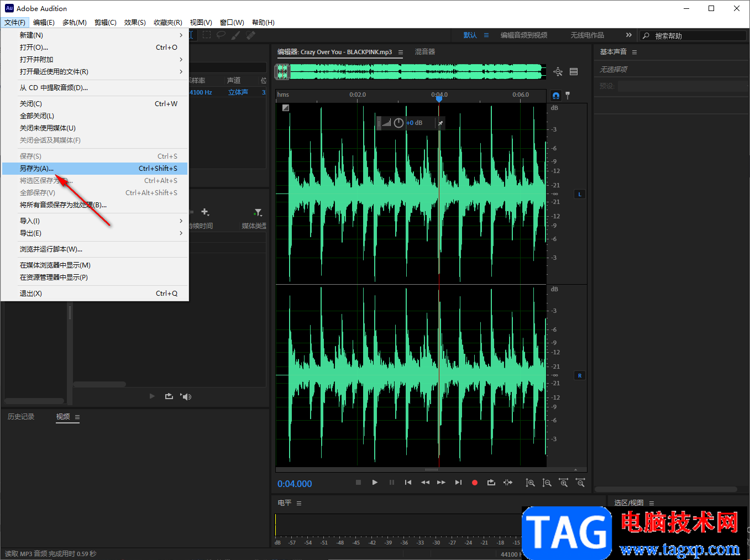
Task: Click the horizontal scrollbar below waveform
Action: [431, 470]
